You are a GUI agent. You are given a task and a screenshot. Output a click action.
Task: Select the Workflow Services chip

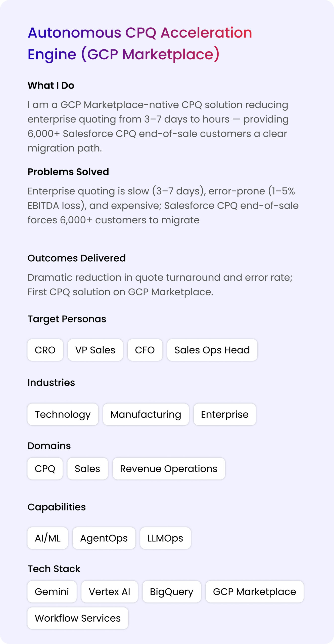[x=78, y=618]
